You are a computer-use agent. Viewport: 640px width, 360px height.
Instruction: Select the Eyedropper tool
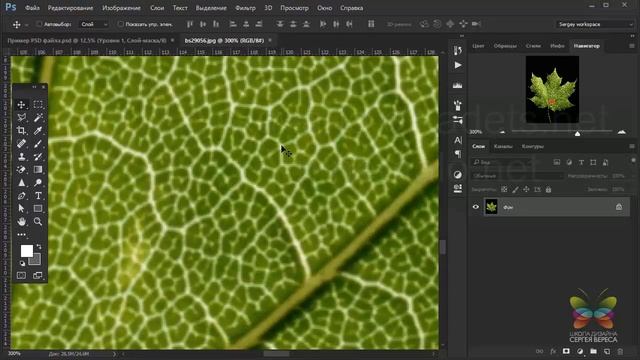click(38, 131)
